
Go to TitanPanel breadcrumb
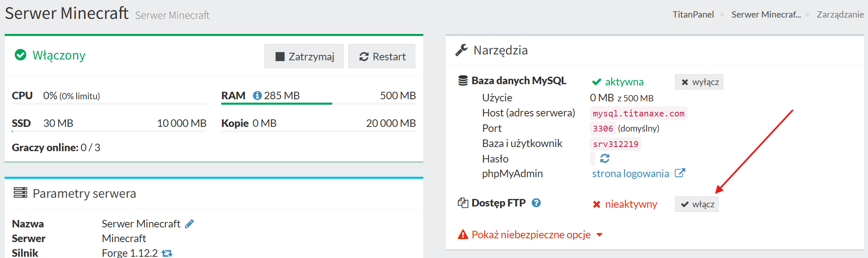[693, 15]
